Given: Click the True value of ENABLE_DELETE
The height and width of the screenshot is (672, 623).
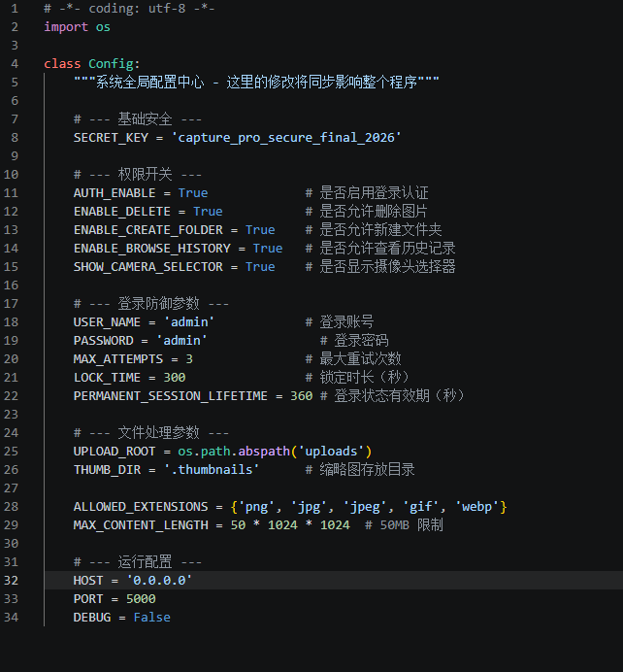Looking at the screenshot, I should pyautogui.click(x=208, y=212).
